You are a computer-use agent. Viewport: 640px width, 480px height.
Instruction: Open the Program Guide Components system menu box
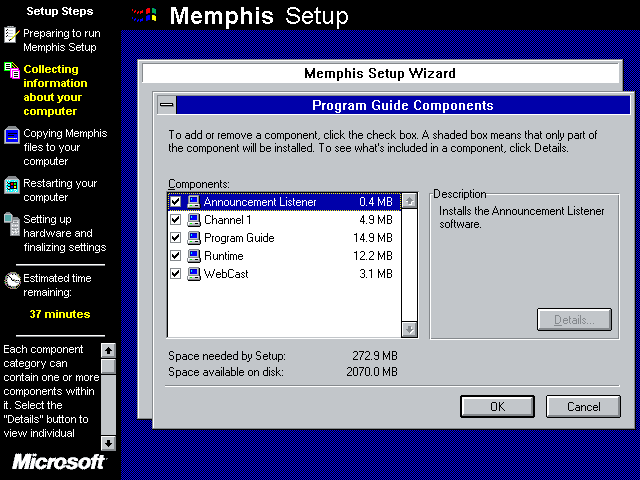pyautogui.click(x=167, y=105)
